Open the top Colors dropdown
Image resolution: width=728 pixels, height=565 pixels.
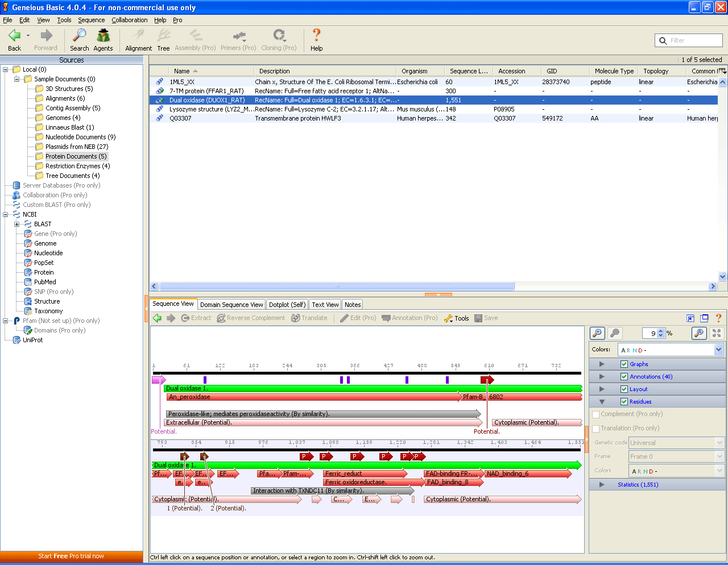pyautogui.click(x=672, y=350)
